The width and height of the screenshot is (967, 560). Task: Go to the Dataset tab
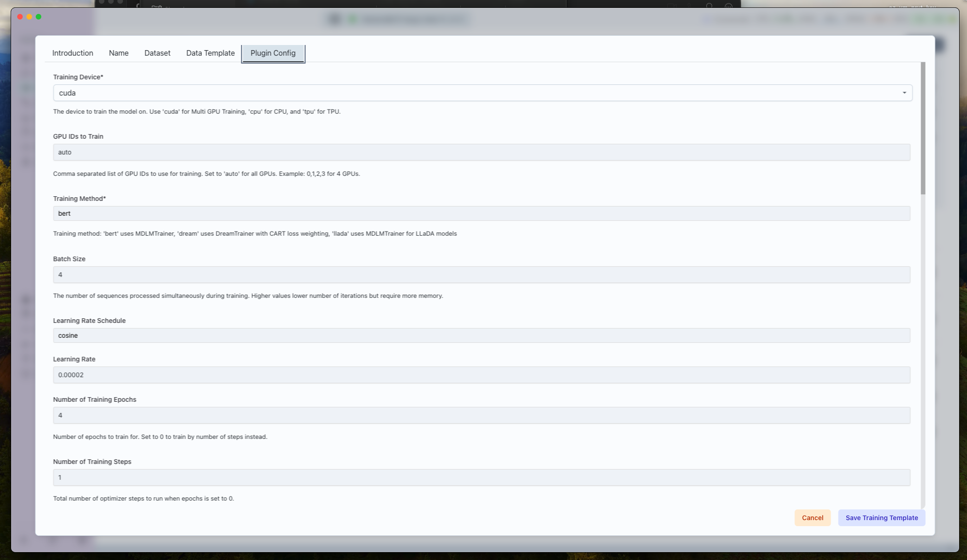click(157, 53)
